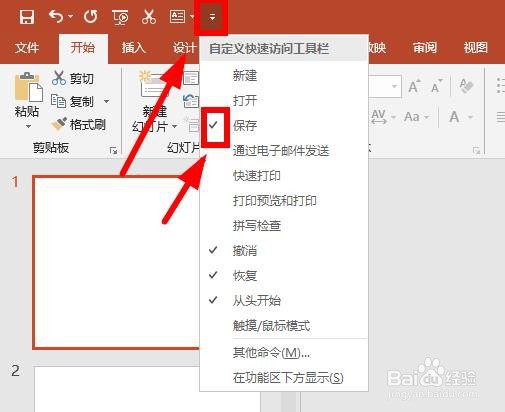
Task: Open the font group dialog launcher
Action: point(476,151)
